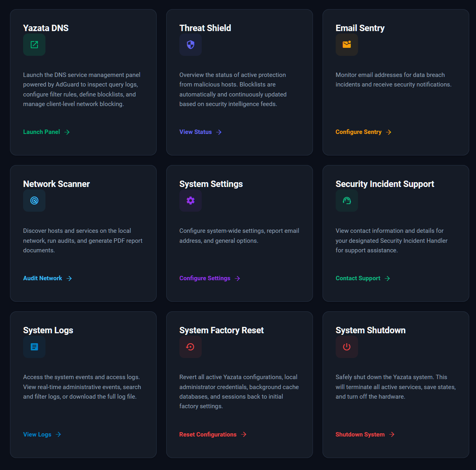Click the arrow next to Launch Panel

click(x=67, y=132)
